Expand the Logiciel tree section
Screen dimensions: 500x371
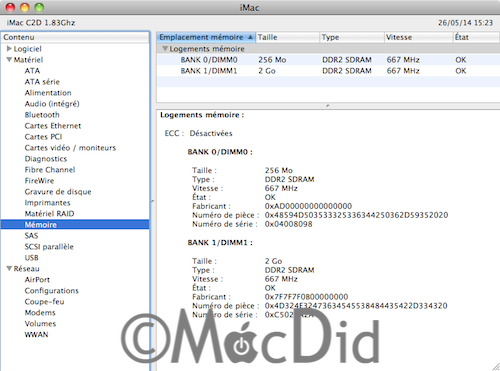pyautogui.click(x=9, y=49)
